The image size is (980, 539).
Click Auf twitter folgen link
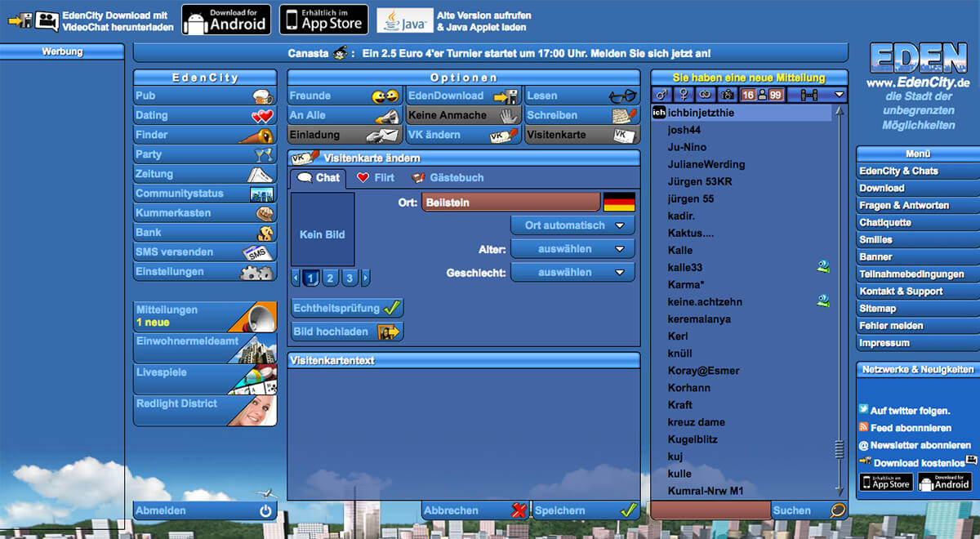tap(910, 411)
